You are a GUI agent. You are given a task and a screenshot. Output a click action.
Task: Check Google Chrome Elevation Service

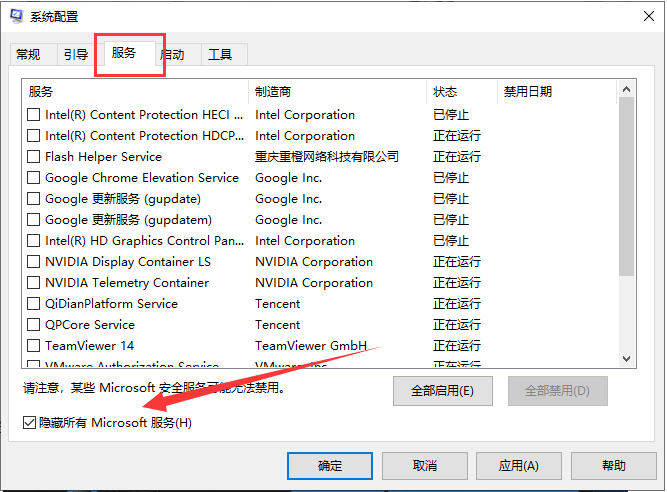pyautogui.click(x=34, y=178)
